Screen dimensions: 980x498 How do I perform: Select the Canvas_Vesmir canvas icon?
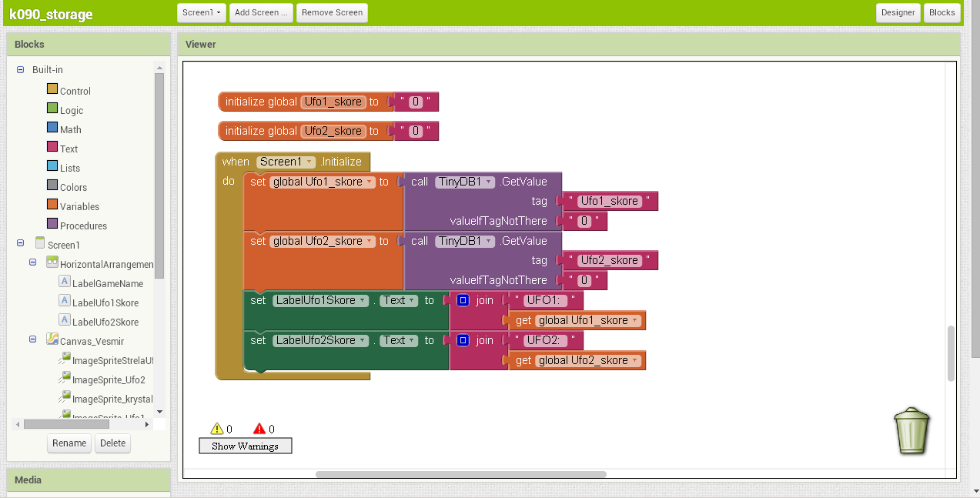(52, 339)
